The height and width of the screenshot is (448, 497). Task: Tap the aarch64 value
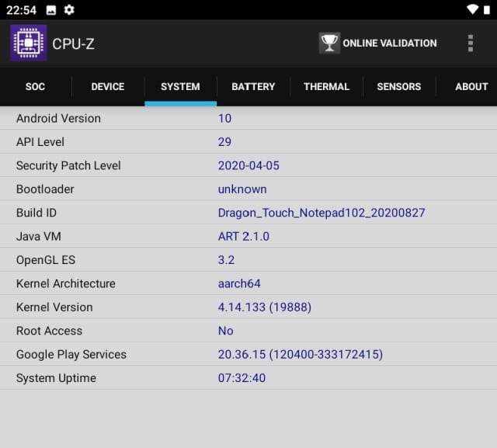coord(239,283)
